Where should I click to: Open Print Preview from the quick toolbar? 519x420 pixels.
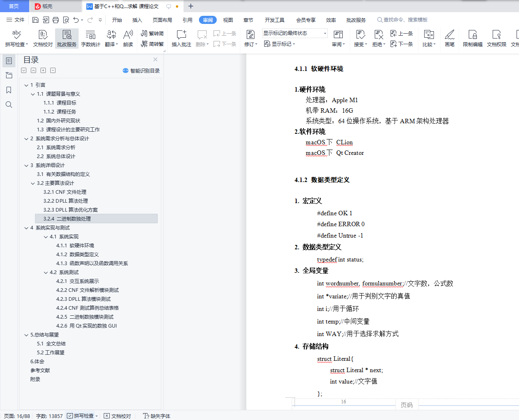click(66, 20)
